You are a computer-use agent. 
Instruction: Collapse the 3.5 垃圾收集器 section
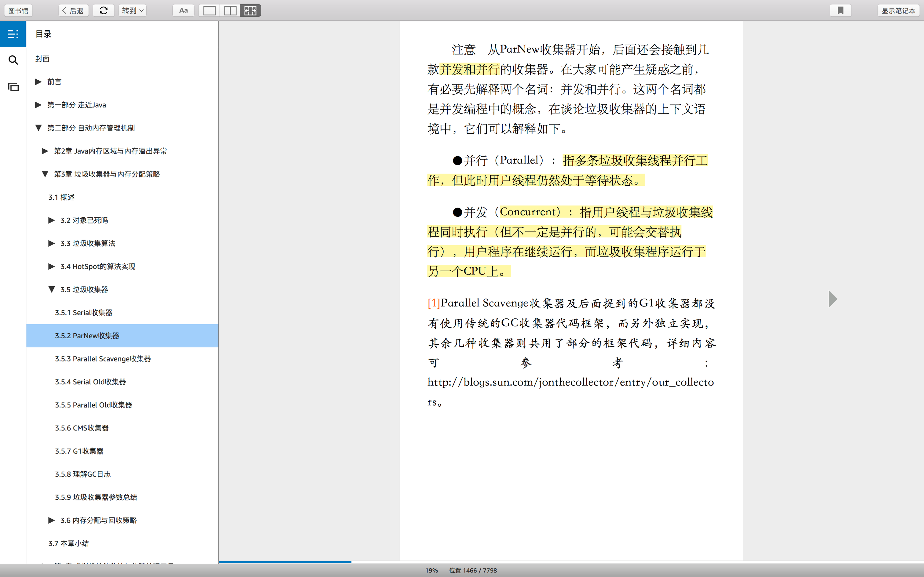[52, 289]
